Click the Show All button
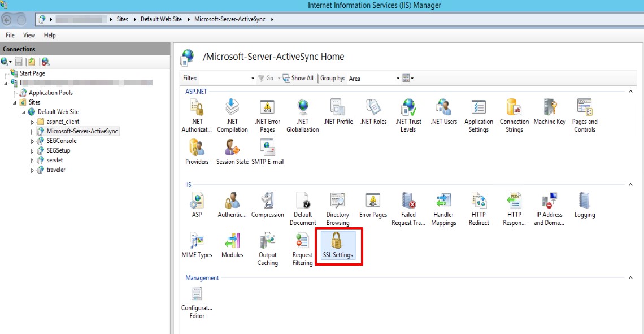644x334 pixels. [x=298, y=79]
